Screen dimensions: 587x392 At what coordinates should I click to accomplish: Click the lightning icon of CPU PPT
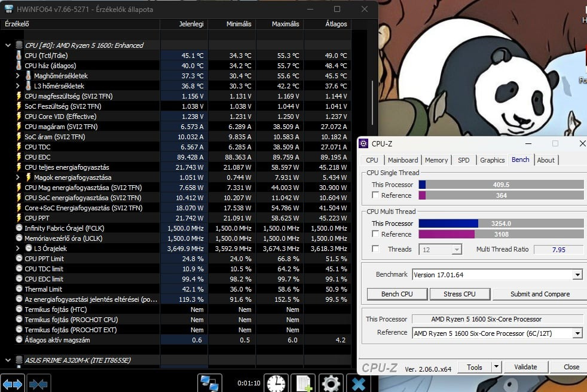[19, 218]
